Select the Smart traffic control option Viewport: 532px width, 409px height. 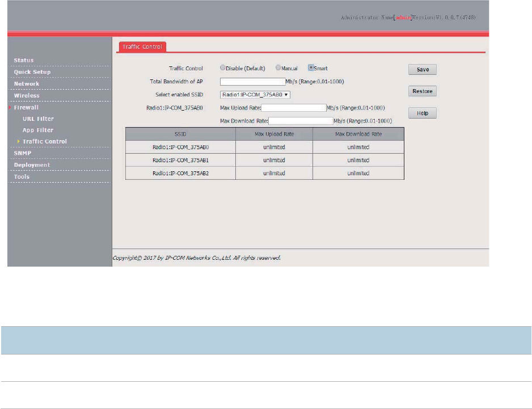click(311, 68)
